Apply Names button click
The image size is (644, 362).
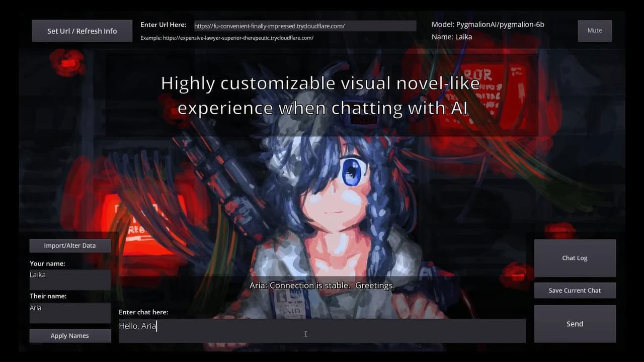(70, 335)
